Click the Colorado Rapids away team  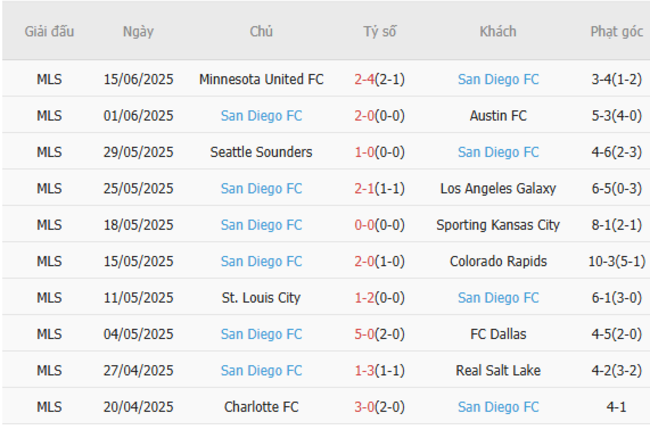pyautogui.click(x=498, y=261)
